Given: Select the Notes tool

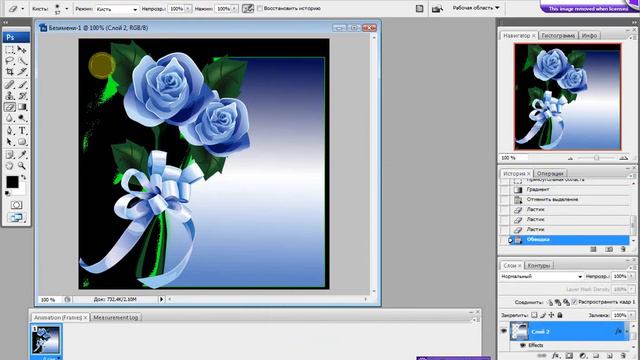Looking at the screenshot, I should tap(10, 155).
